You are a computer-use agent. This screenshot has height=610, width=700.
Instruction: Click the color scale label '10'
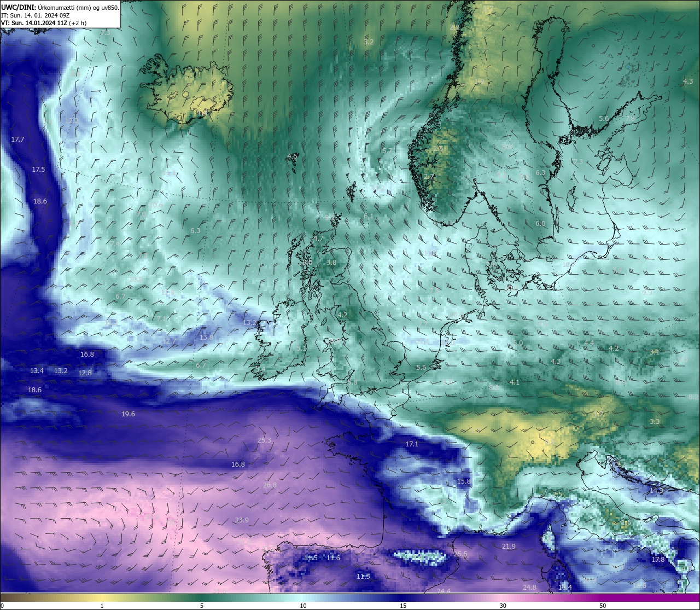(x=303, y=606)
